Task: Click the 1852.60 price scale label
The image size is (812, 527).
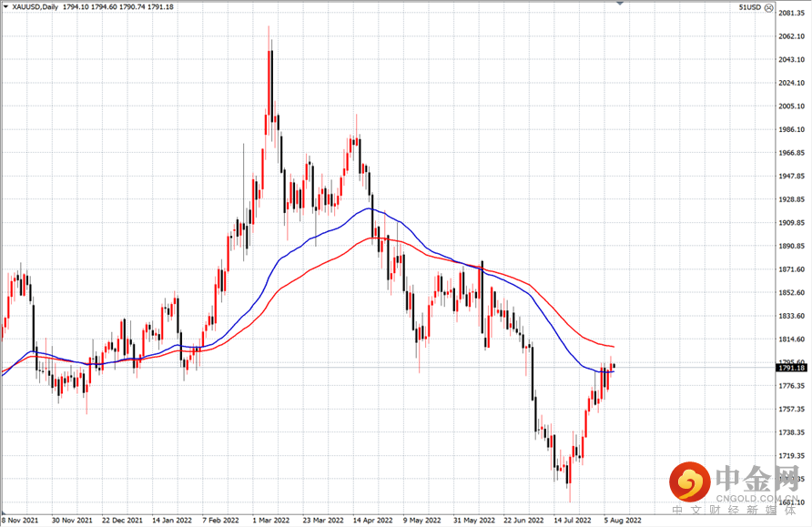Action: coord(791,292)
